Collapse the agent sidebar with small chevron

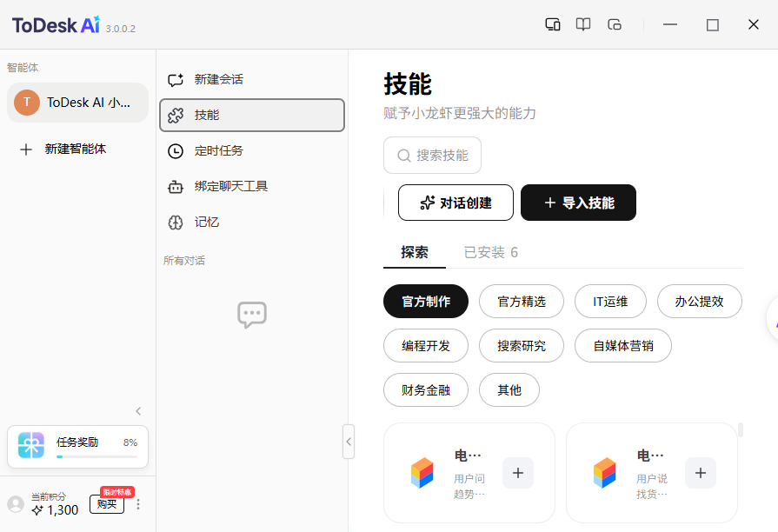138,411
